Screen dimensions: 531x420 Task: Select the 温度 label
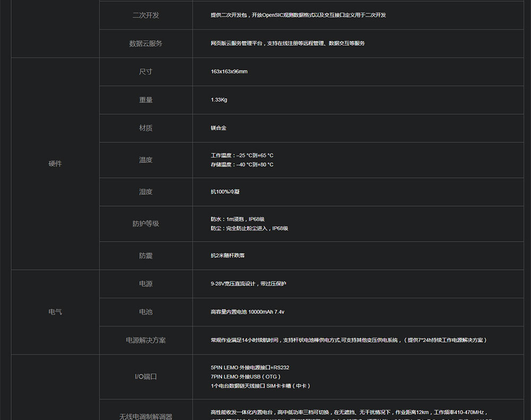[x=145, y=160]
